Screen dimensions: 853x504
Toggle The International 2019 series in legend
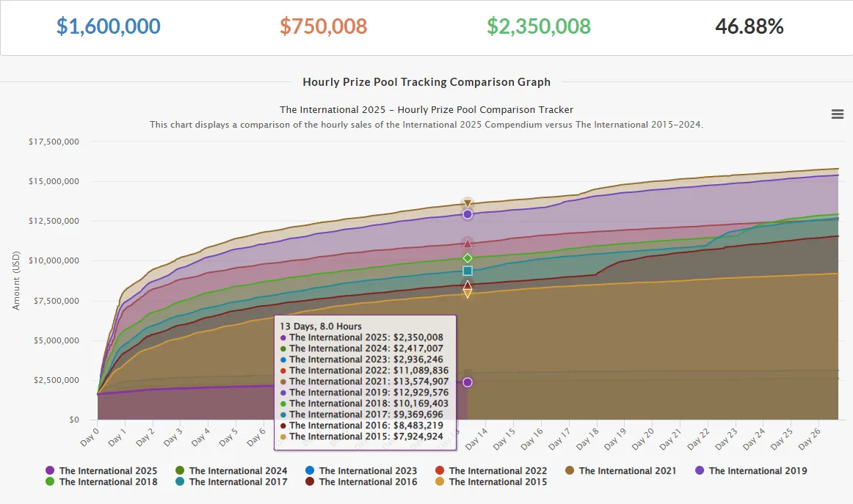[x=751, y=471]
